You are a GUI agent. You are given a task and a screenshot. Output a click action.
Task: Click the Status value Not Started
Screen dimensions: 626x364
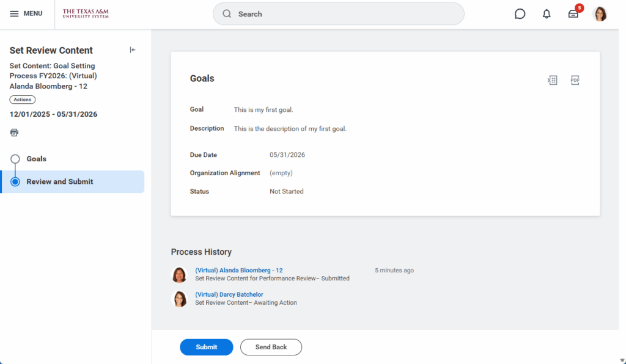(286, 192)
